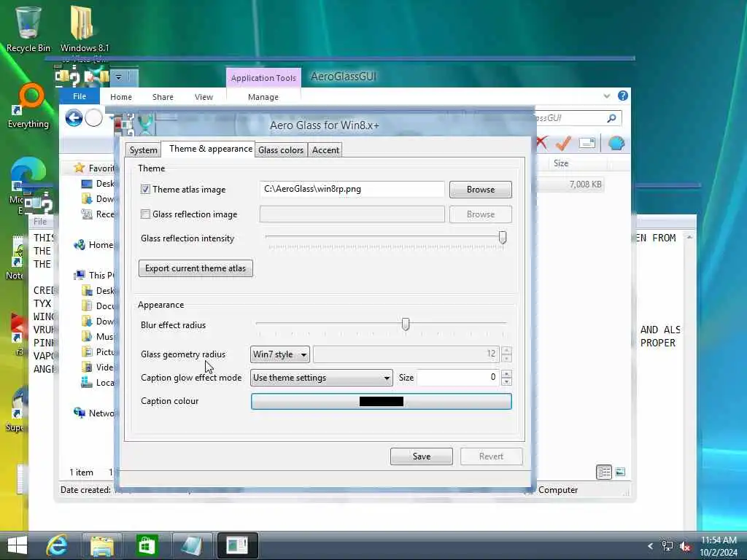Open Windows Store from the taskbar

pyautogui.click(x=146, y=545)
